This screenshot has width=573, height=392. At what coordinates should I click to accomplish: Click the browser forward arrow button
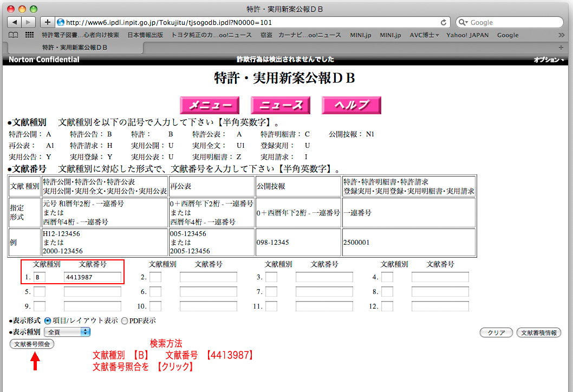click(x=28, y=22)
